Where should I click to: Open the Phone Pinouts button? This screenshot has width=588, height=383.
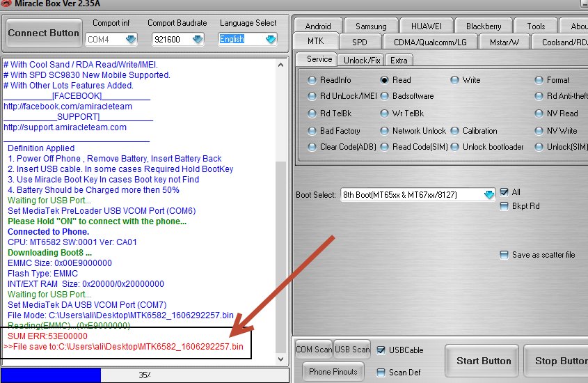[333, 372]
